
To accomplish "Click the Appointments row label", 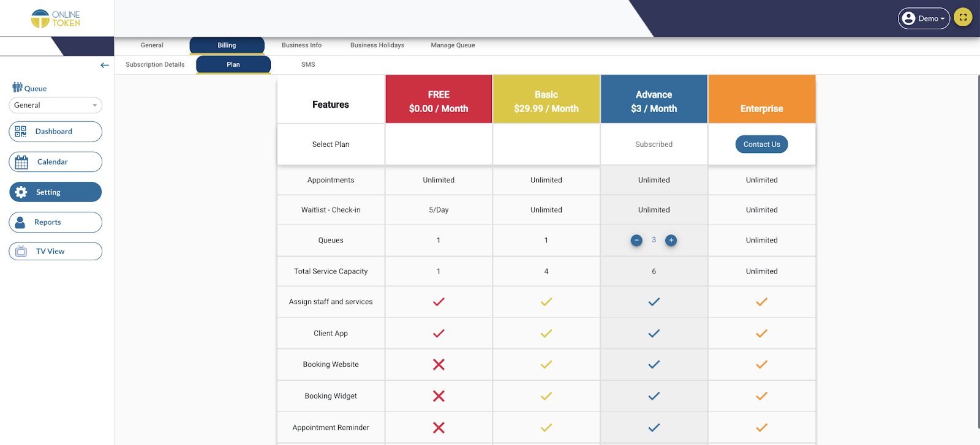I will [331, 180].
